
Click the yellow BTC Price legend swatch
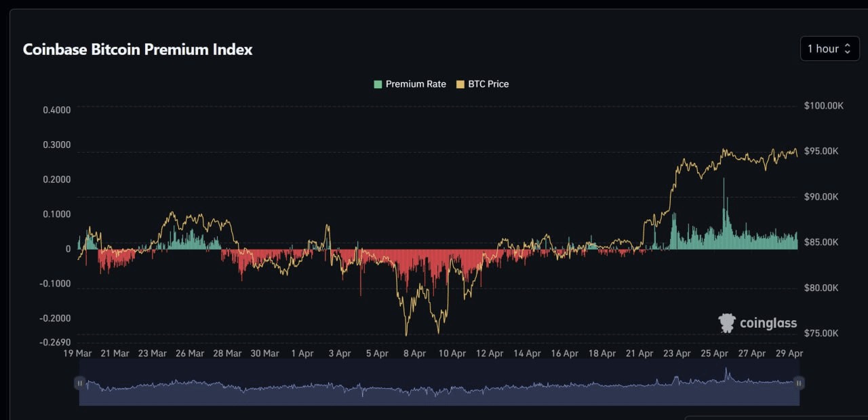pos(460,84)
